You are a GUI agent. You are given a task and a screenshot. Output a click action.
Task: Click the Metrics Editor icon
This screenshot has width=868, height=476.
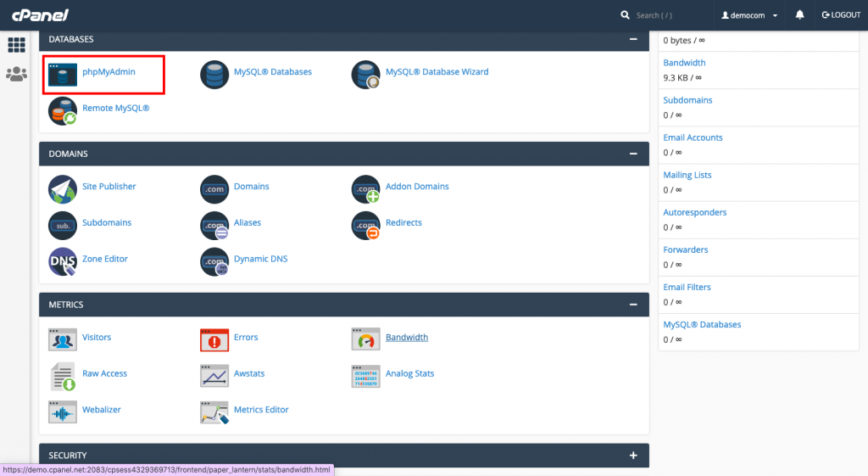click(214, 413)
